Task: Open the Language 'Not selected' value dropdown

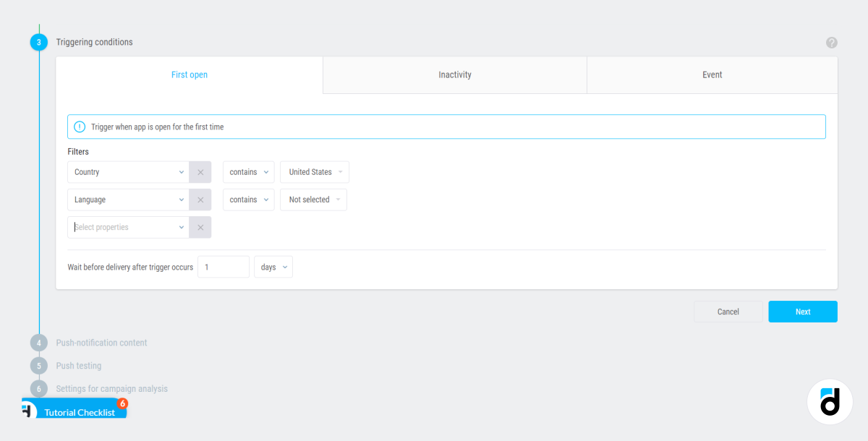Action: click(x=313, y=200)
